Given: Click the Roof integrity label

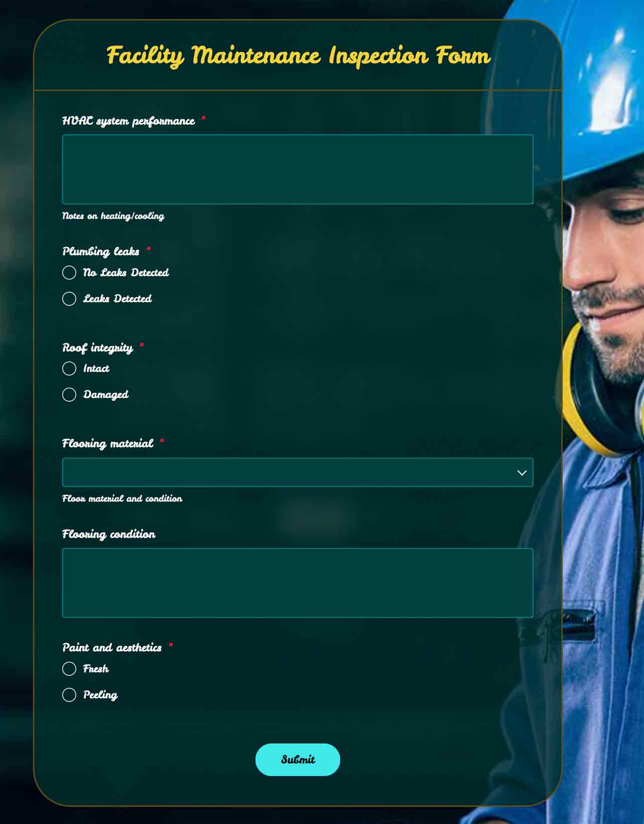Looking at the screenshot, I should [x=98, y=348].
